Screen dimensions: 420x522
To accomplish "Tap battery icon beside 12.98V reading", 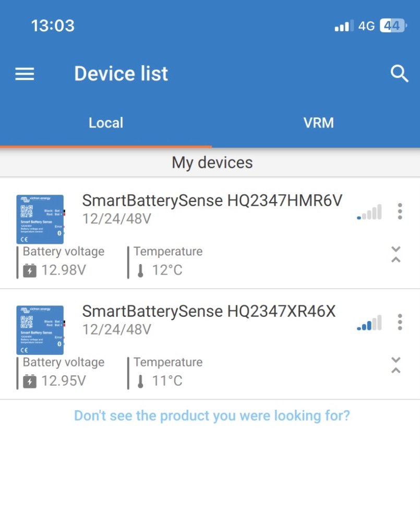I will 30,270.
